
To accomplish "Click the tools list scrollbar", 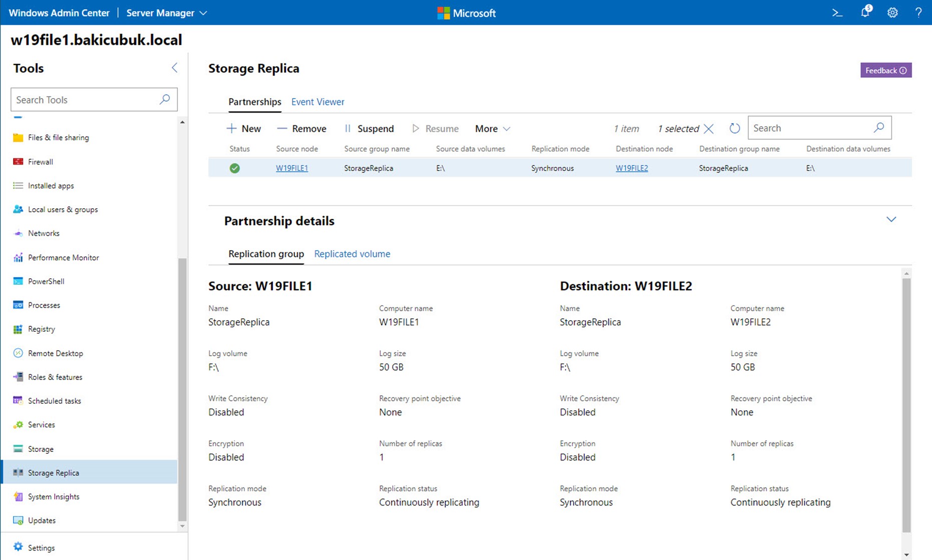I will tap(182, 389).
